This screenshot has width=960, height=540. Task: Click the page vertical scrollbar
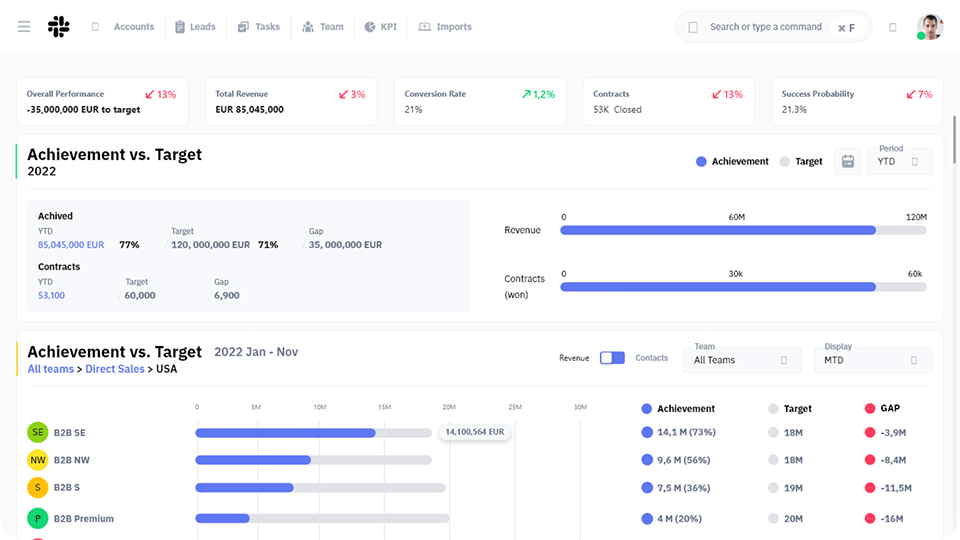[x=954, y=140]
